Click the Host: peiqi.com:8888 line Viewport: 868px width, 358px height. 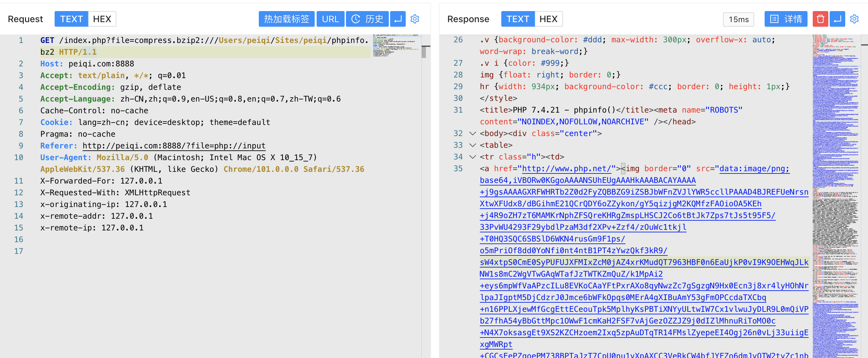87,64
